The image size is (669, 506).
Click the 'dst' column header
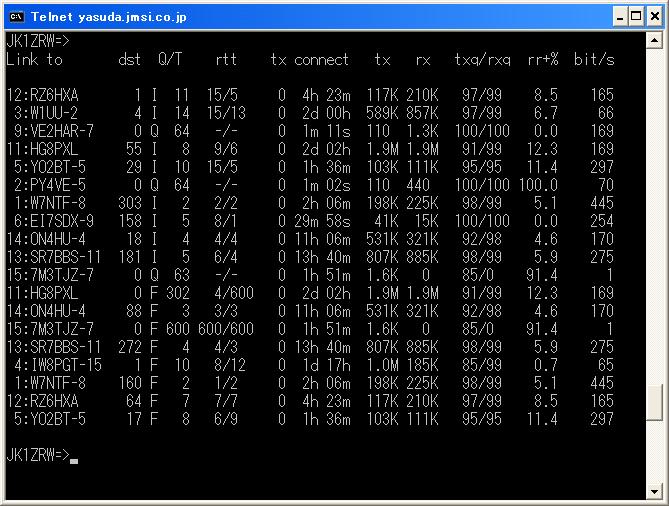coord(129,59)
